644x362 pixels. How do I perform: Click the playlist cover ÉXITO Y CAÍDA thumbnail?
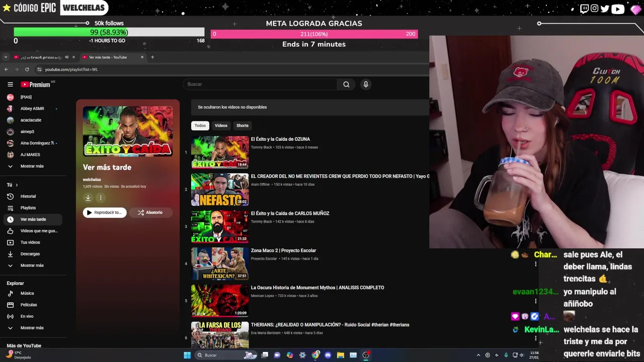click(128, 131)
